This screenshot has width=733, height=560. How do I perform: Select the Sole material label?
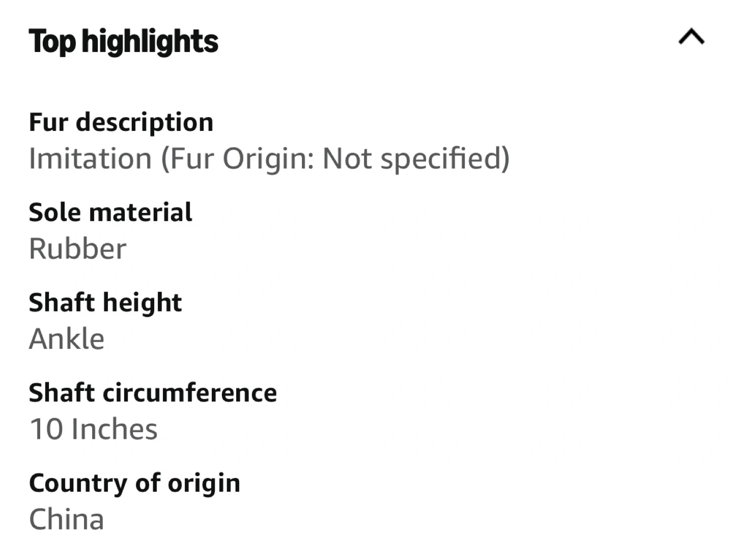(110, 212)
